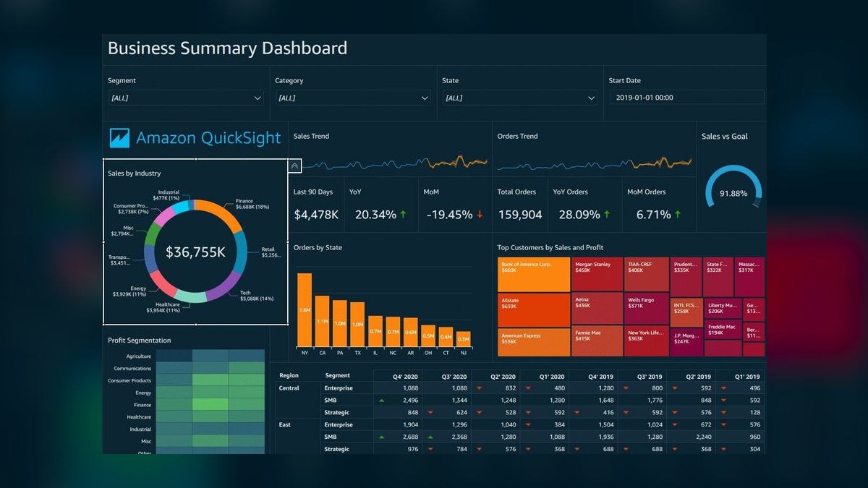Click the Total Orders 159,904 value

pyautogui.click(x=519, y=215)
